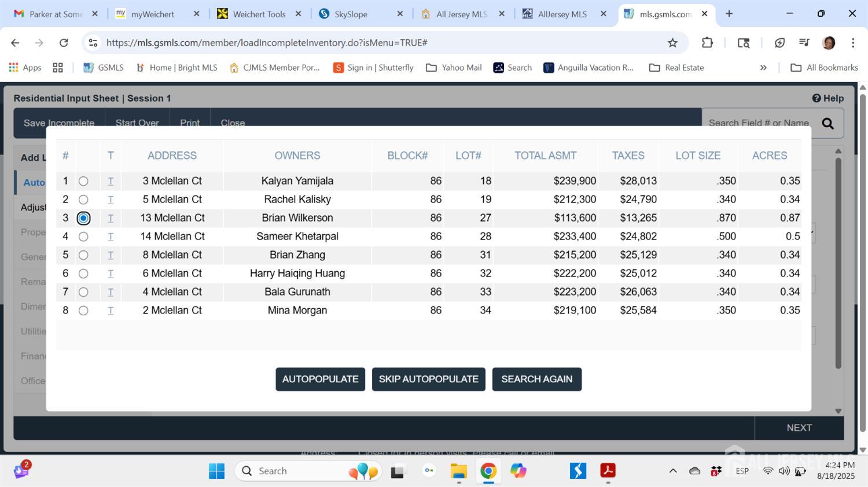868x487 pixels.
Task: Click the Windows Start button
Action: coord(216,471)
